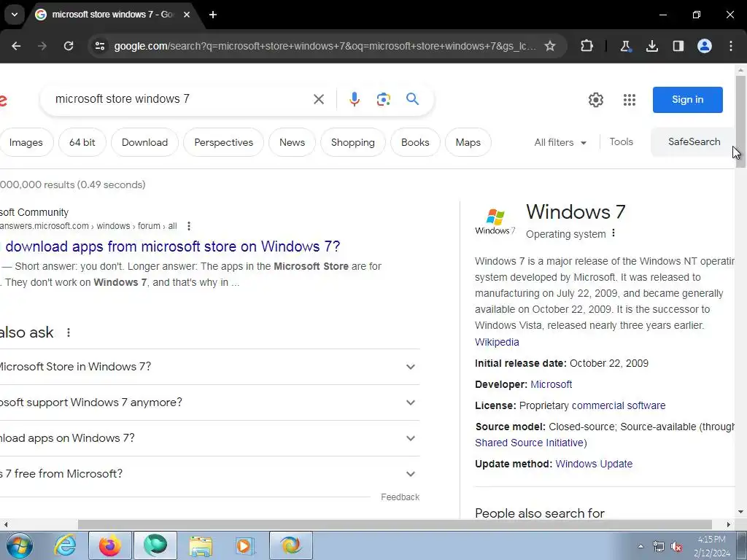This screenshot has width=747, height=560.
Task: Open Google quick settings gear
Action: [595, 99]
